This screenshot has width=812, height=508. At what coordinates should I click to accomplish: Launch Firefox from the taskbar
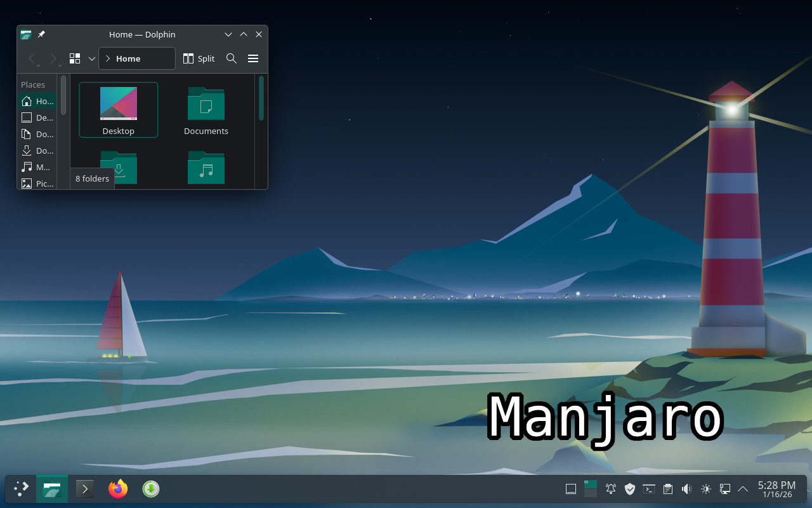[x=118, y=489]
